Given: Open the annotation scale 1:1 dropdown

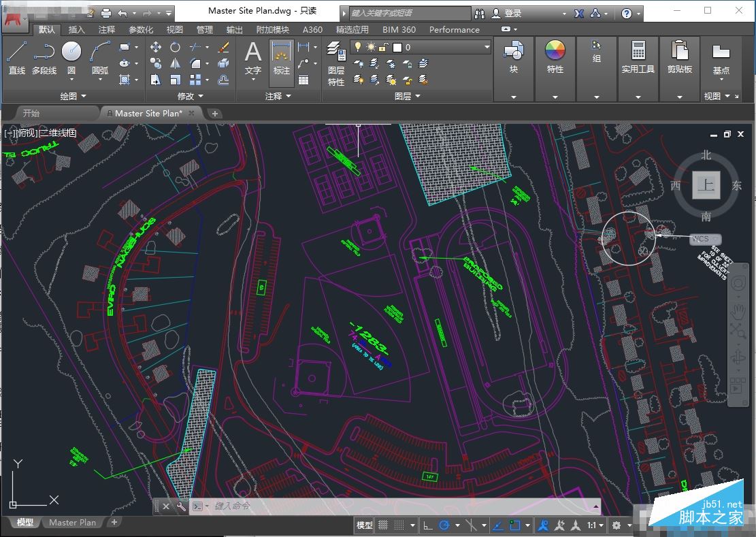Looking at the screenshot, I should (595, 525).
